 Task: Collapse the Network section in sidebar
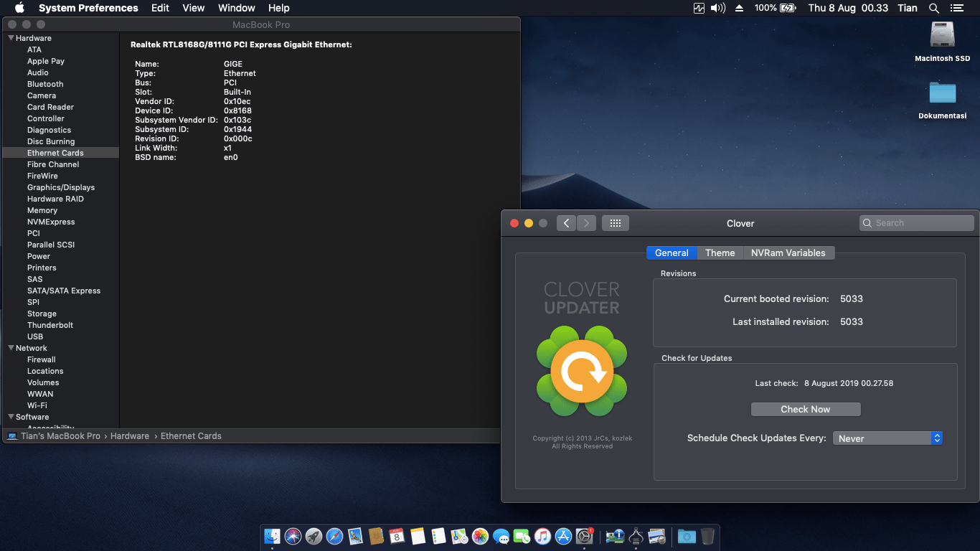(11, 348)
